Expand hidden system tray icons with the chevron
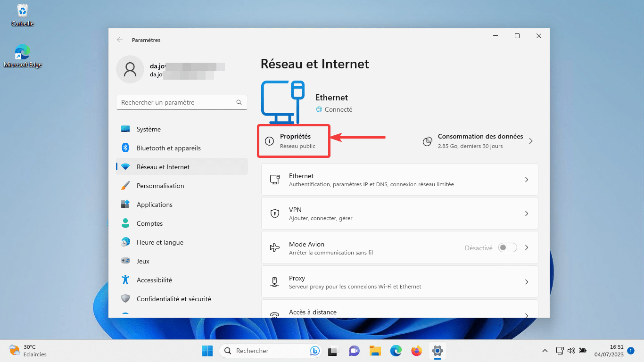 coord(545,351)
